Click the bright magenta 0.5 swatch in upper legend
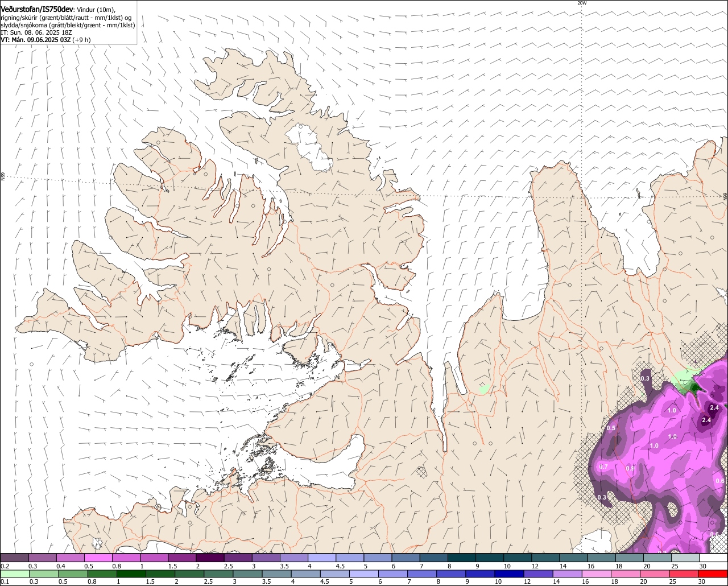 coord(98,558)
